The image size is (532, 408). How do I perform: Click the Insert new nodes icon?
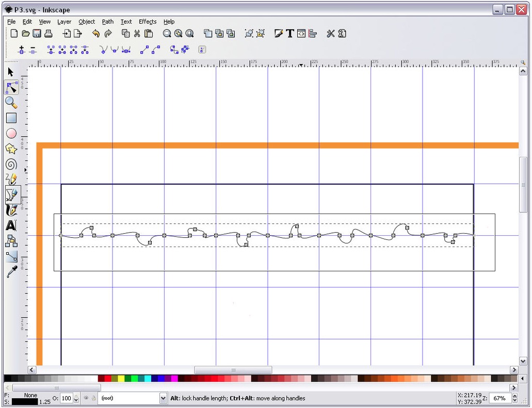point(21,50)
